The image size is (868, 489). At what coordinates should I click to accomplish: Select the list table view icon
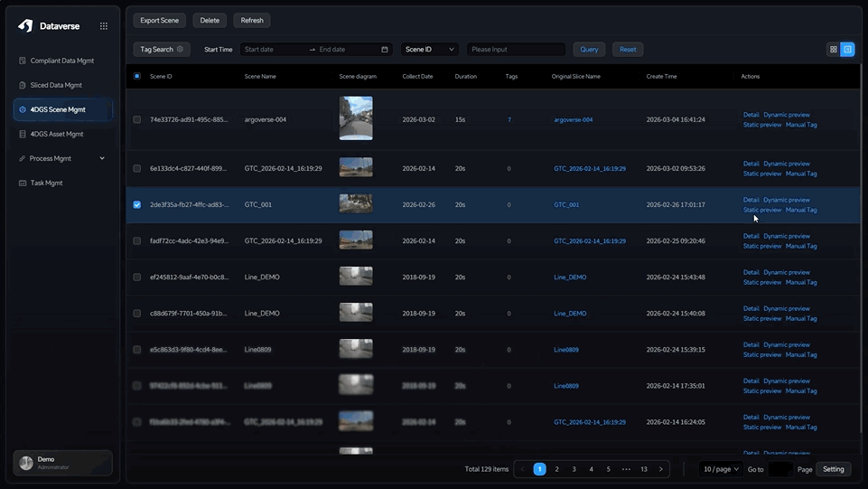[847, 50]
